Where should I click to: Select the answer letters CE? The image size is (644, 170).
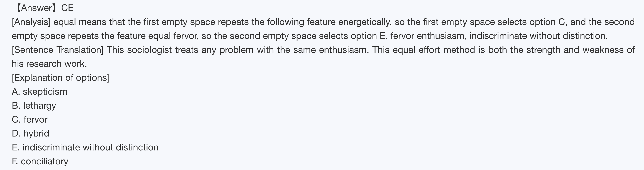67,8
